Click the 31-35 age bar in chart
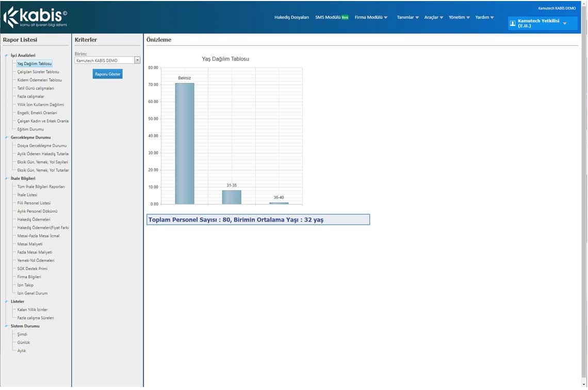This screenshot has height=390, width=588. pos(232,197)
